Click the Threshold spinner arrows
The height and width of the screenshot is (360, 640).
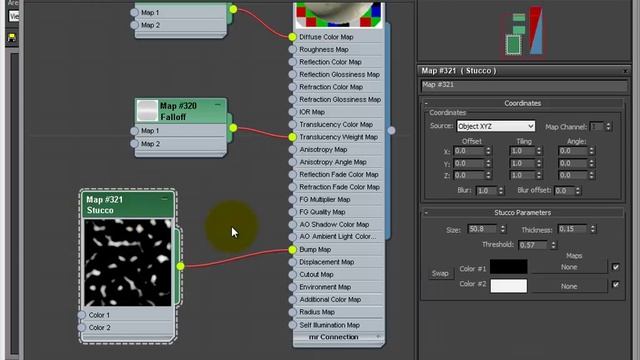[553, 245]
